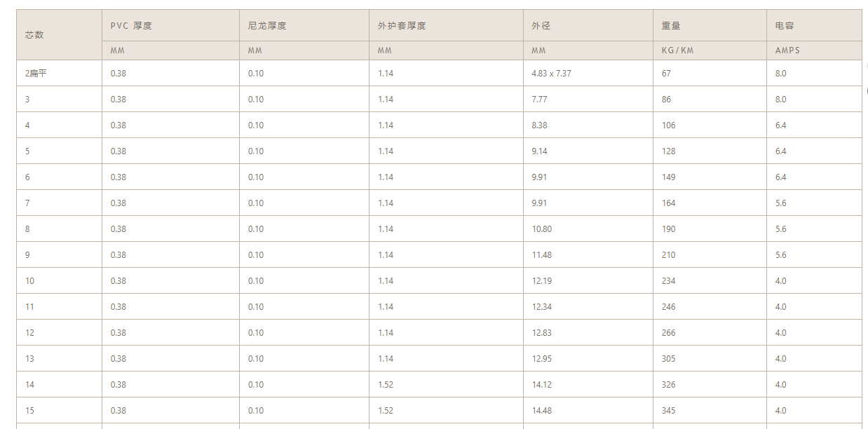Select the 外护套厚度 header cell
868x429 pixels.
446,26
